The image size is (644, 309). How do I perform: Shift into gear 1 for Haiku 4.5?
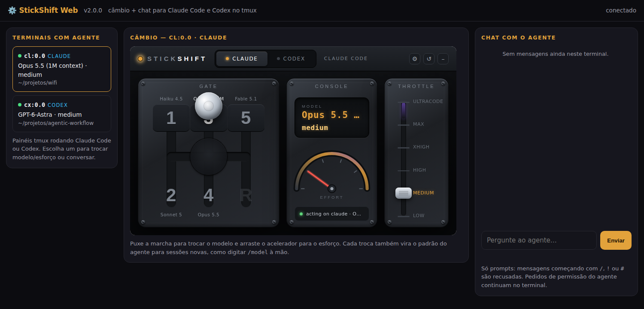click(171, 118)
